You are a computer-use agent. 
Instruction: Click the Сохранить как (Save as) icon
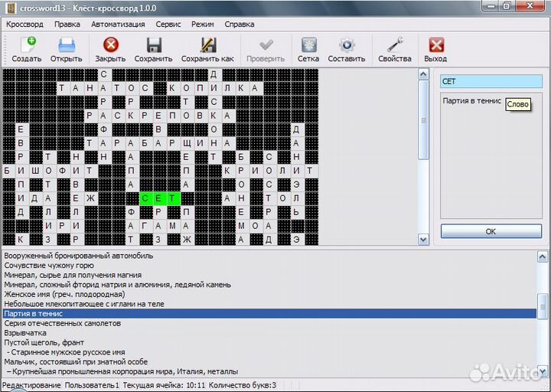[207, 45]
